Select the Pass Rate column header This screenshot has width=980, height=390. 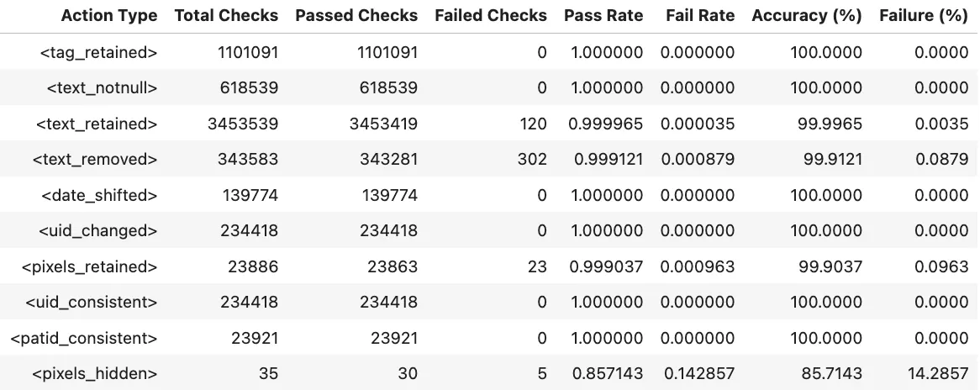tap(603, 16)
